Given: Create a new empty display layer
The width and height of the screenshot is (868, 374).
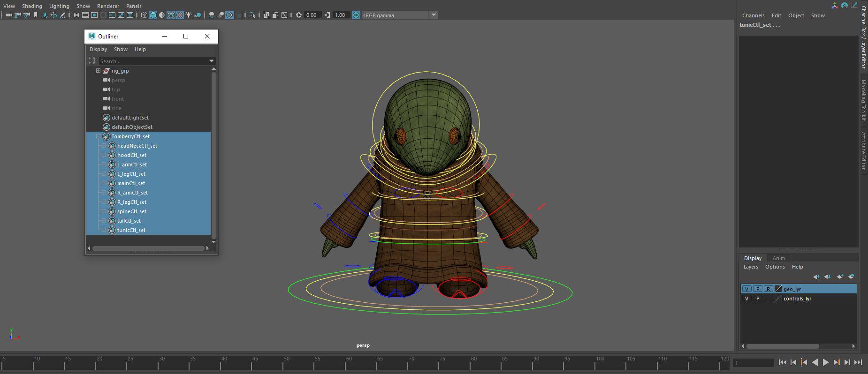Looking at the screenshot, I should pos(840,277).
